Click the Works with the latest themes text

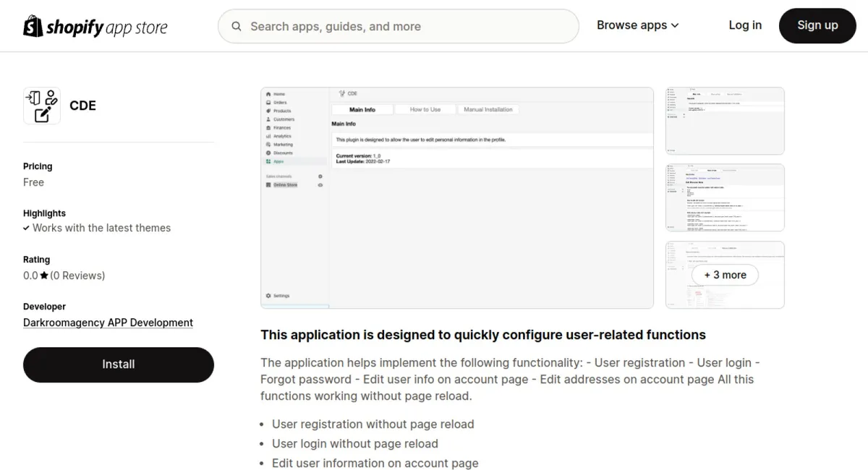tap(102, 228)
